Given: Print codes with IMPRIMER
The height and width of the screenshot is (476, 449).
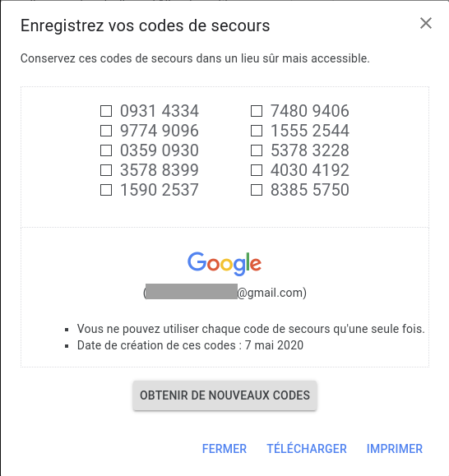Looking at the screenshot, I should tap(395, 449).
